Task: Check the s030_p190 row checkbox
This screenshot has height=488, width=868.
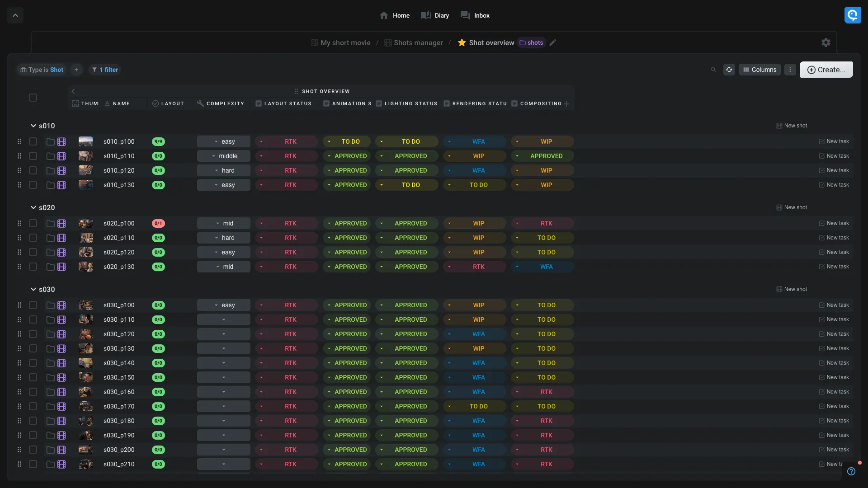Action: tap(33, 435)
